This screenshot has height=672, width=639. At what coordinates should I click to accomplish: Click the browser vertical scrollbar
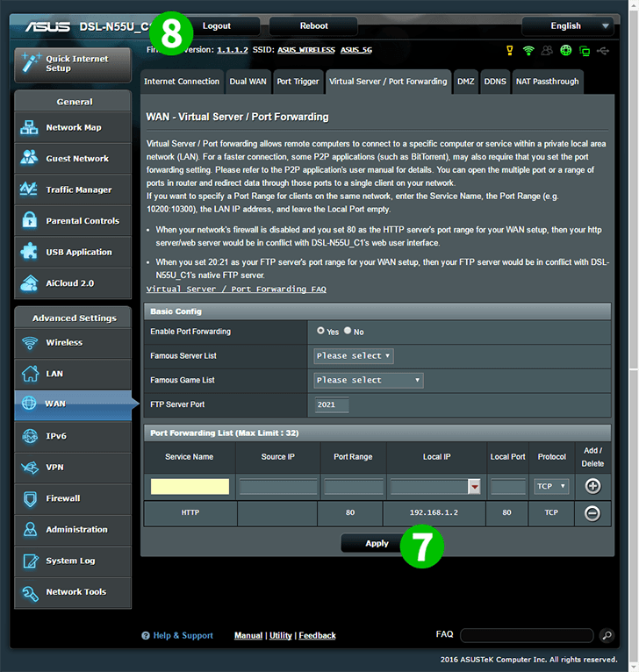tap(634, 336)
